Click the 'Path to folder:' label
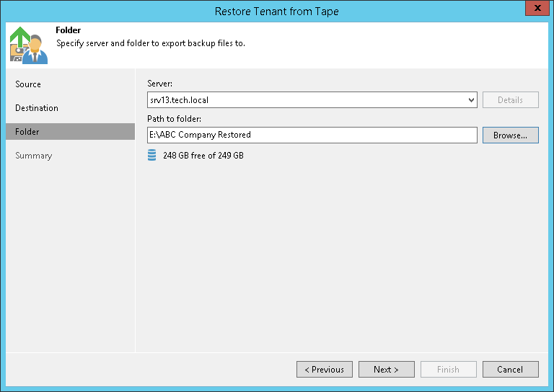Screen dimensions: 554x392 coord(174,119)
